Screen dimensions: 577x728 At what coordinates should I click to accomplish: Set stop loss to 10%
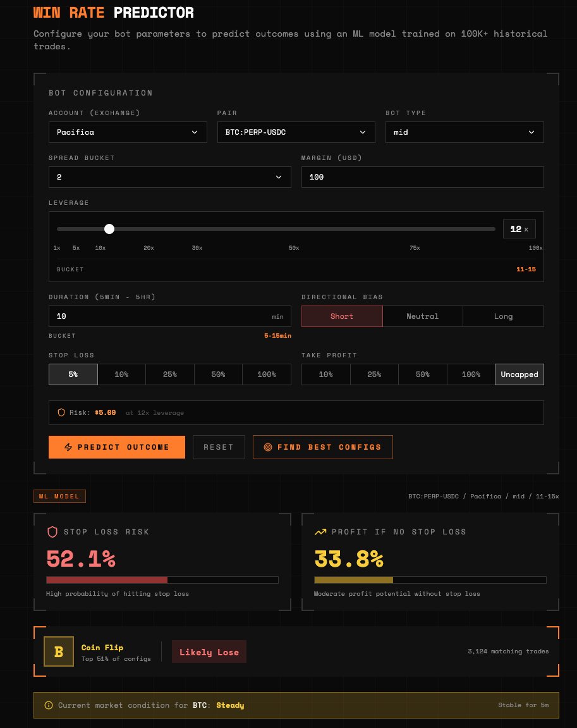coord(121,374)
